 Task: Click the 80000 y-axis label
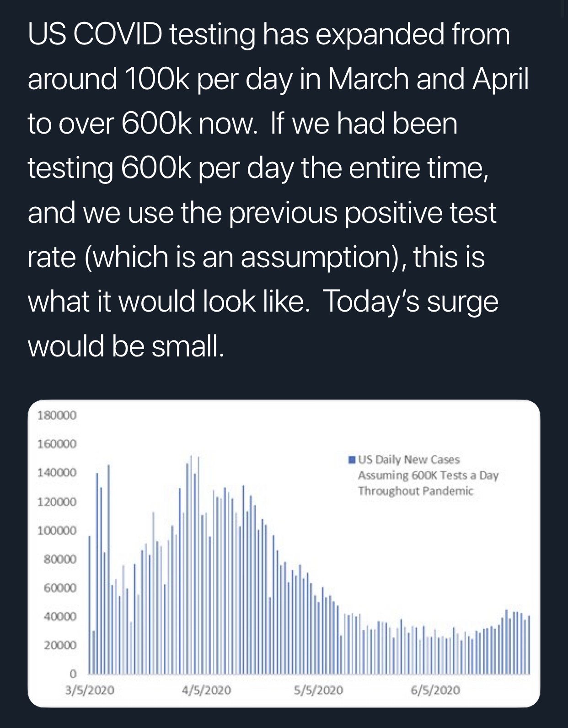pos(60,559)
